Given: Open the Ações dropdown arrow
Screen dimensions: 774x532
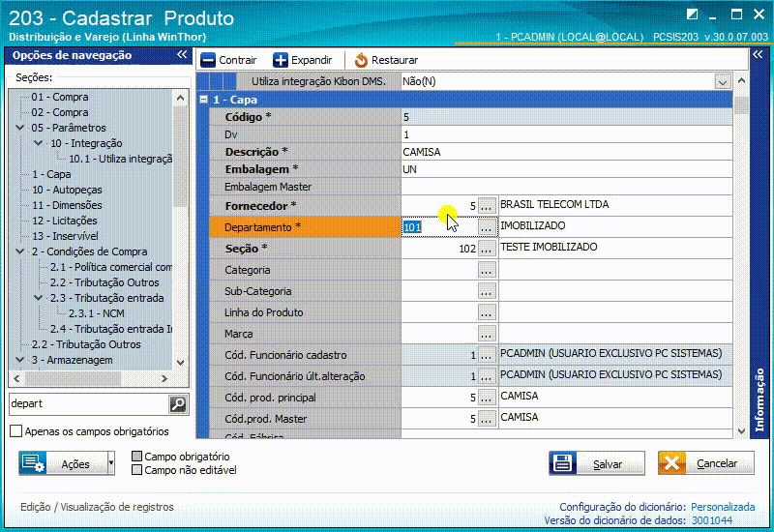Looking at the screenshot, I should (x=111, y=463).
